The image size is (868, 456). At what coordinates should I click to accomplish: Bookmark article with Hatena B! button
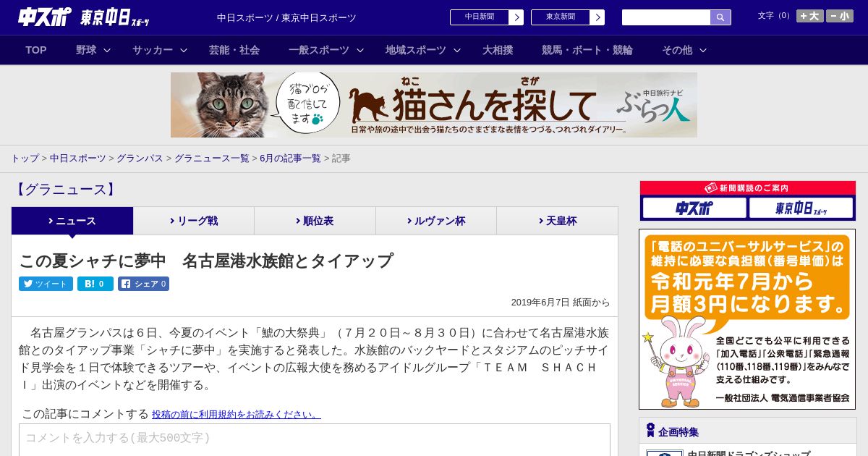pos(95,284)
